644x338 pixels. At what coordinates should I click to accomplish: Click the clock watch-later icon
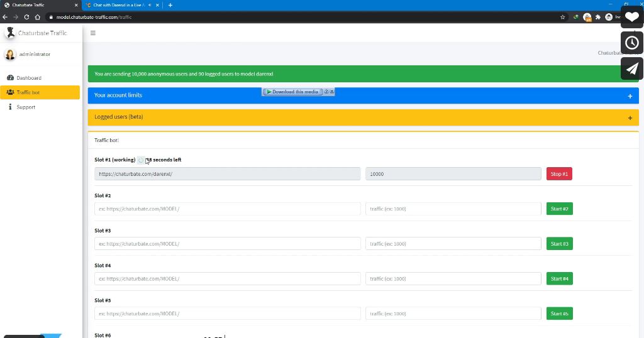click(x=631, y=43)
